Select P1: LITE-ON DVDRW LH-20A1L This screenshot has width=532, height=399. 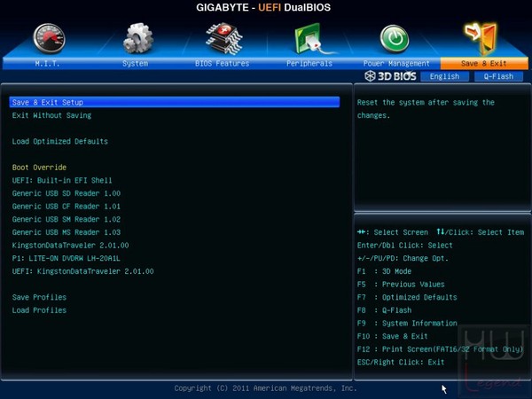click(x=66, y=258)
